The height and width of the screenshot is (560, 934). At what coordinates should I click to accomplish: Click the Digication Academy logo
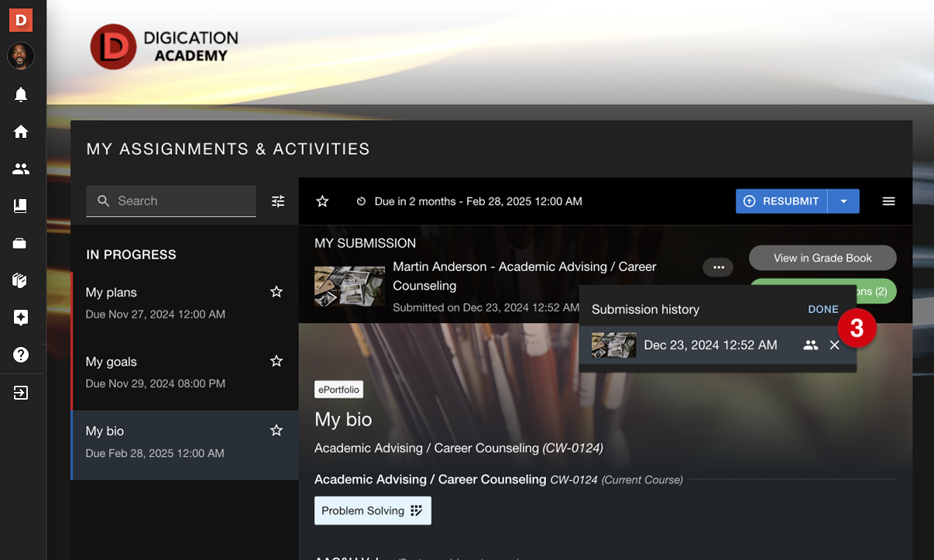click(x=164, y=47)
